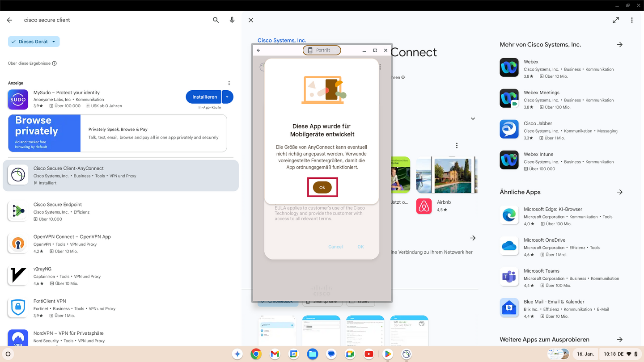
Task: Go back in the AnyConnect window
Action: 258,51
